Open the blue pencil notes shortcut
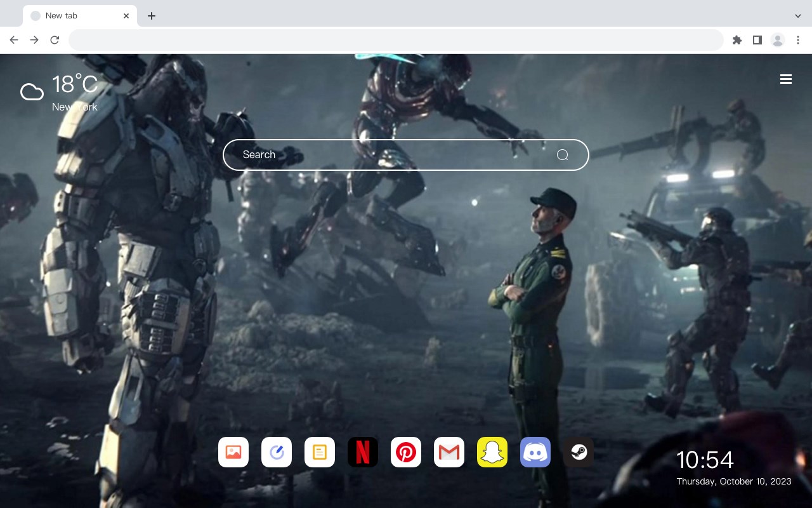The image size is (812, 508). point(277,452)
